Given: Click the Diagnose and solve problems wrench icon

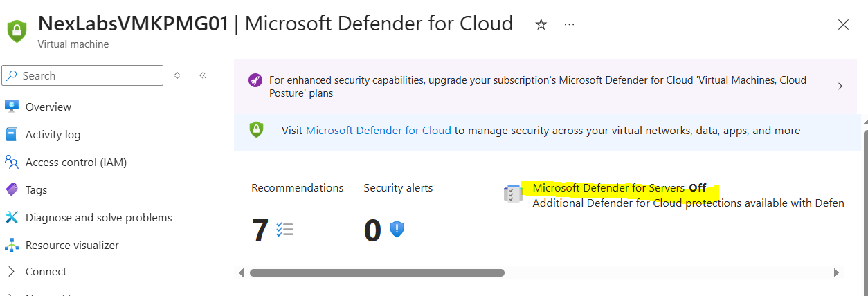Looking at the screenshot, I should coord(11,217).
